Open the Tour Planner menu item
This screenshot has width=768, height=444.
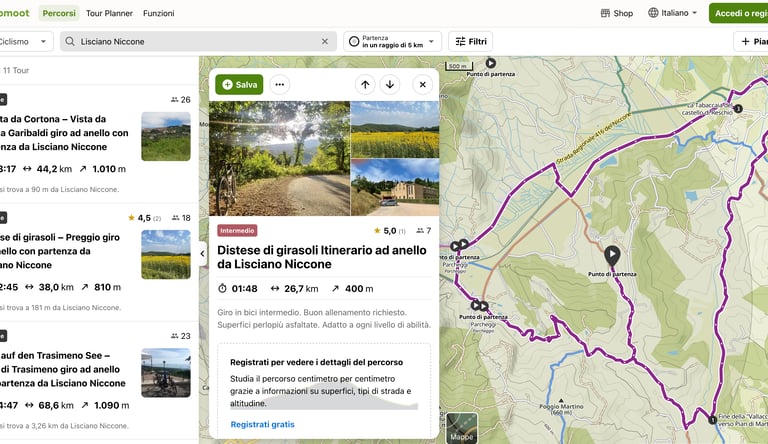click(109, 13)
